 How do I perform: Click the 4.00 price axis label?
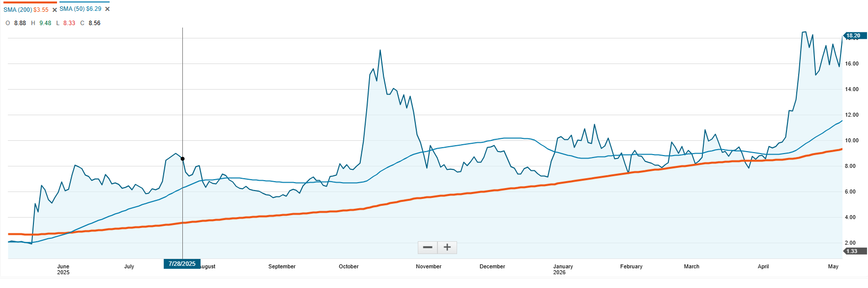click(x=850, y=217)
